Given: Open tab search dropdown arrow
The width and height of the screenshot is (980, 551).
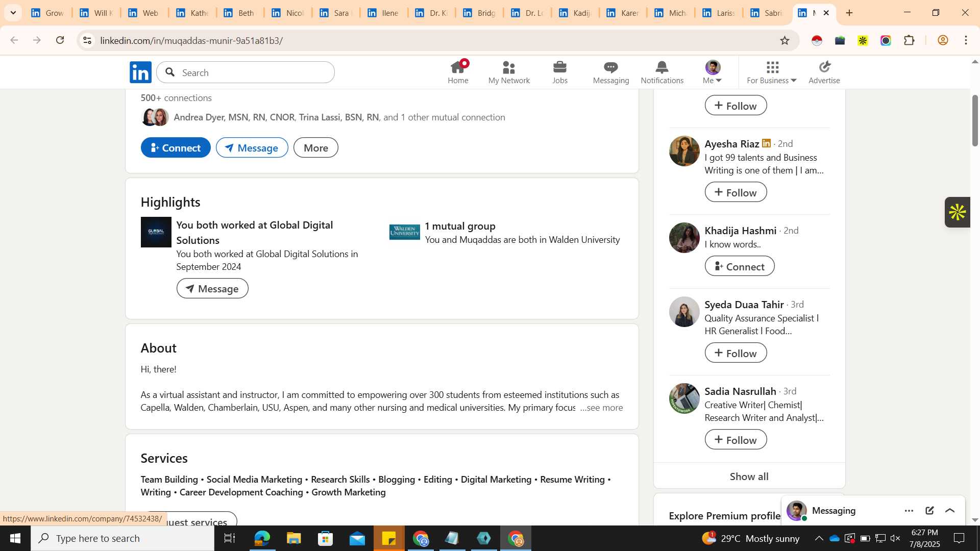Looking at the screenshot, I should tap(13, 13).
